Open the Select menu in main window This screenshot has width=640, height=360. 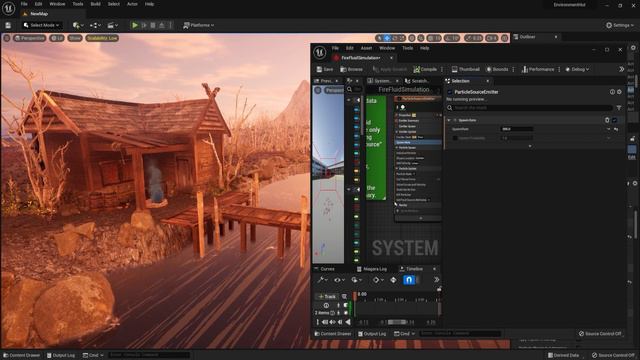(x=114, y=4)
